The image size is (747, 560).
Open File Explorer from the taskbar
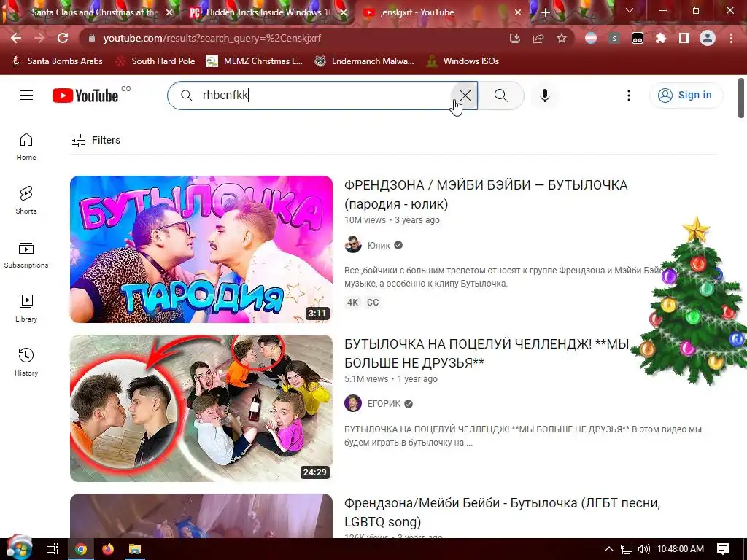pos(135,549)
